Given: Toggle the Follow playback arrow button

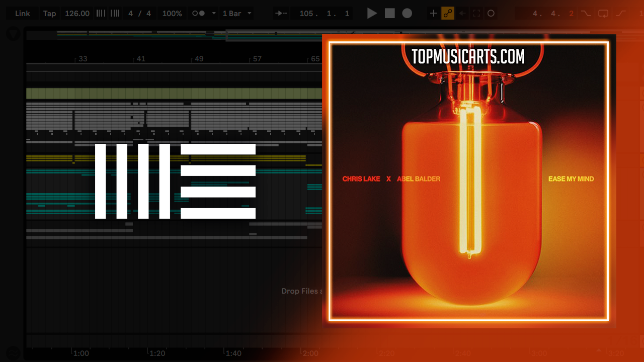Looking at the screenshot, I should click(x=281, y=14).
